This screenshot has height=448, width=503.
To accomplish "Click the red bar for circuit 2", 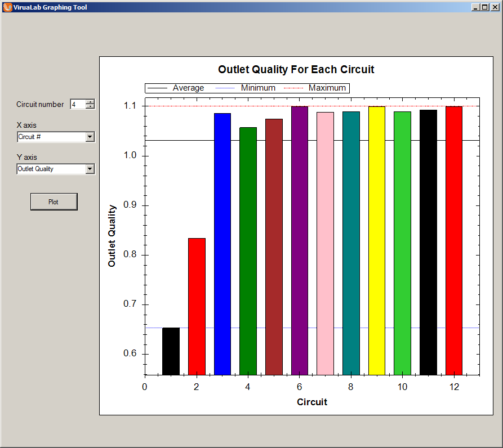I will pos(197,306).
